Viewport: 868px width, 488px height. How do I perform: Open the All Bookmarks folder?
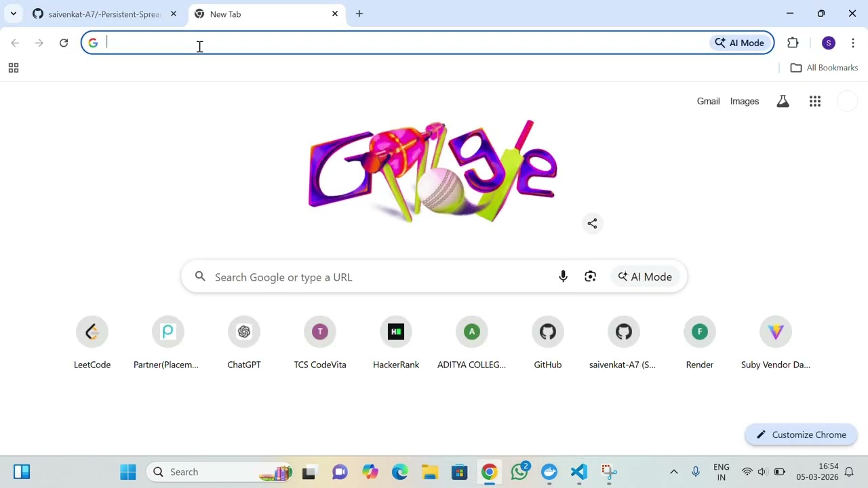tap(824, 68)
